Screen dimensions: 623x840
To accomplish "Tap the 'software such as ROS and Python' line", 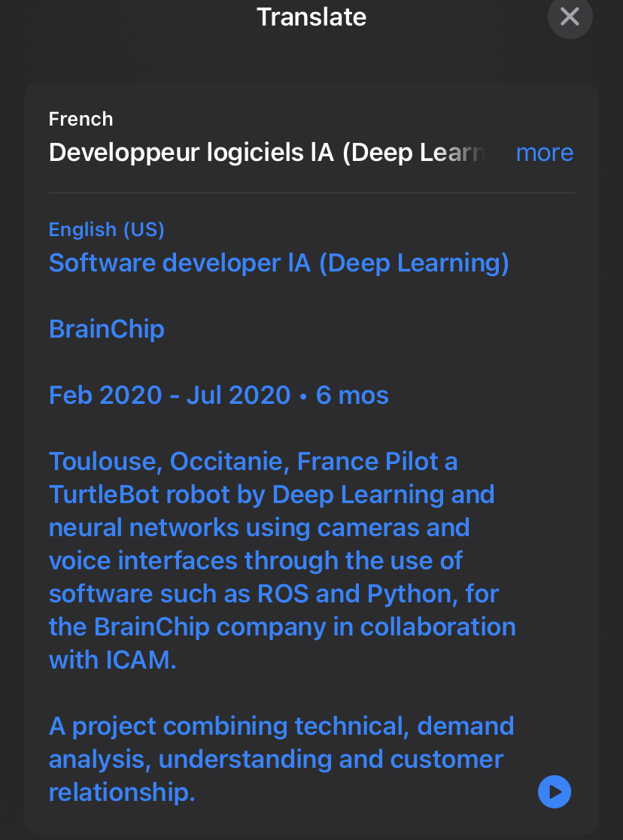I will click(274, 593).
